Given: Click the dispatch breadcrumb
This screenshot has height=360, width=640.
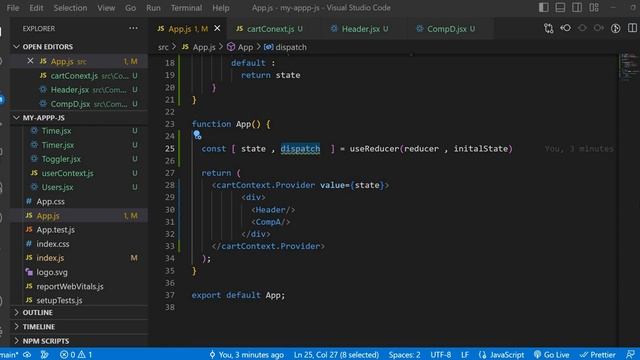Looking at the screenshot, I should coord(285,47).
